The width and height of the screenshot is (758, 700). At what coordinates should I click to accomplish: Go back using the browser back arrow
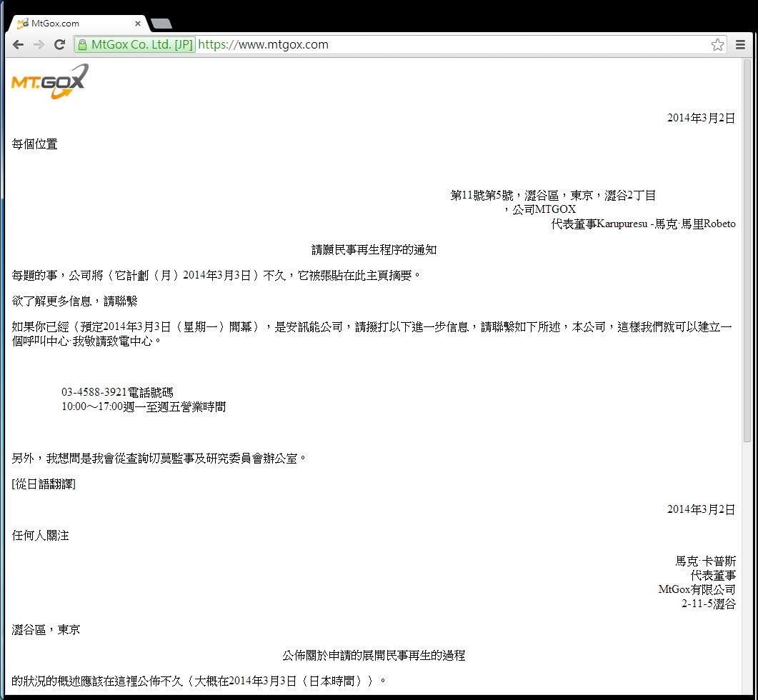pos(19,44)
